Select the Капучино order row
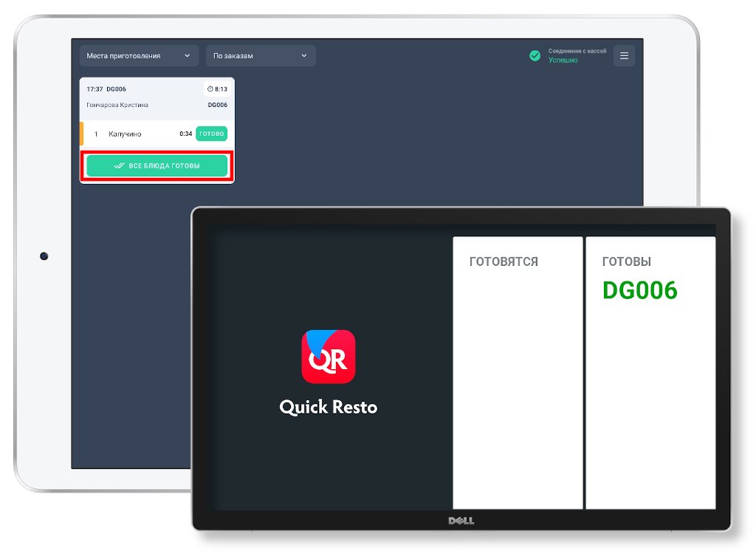Screen dimensions: 756x556 coord(125,134)
